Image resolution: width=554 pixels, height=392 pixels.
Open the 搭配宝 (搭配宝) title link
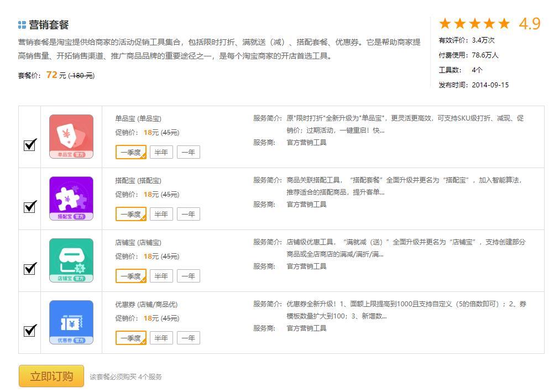[x=138, y=181]
